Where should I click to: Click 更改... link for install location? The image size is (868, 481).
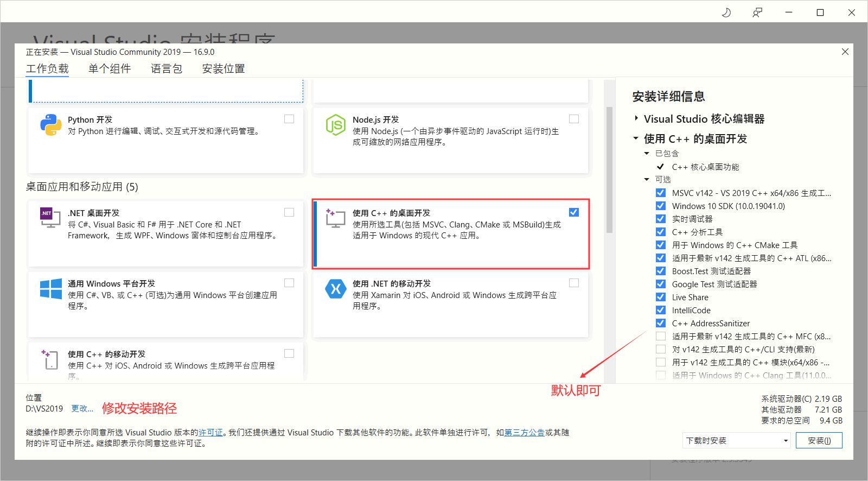click(82, 408)
